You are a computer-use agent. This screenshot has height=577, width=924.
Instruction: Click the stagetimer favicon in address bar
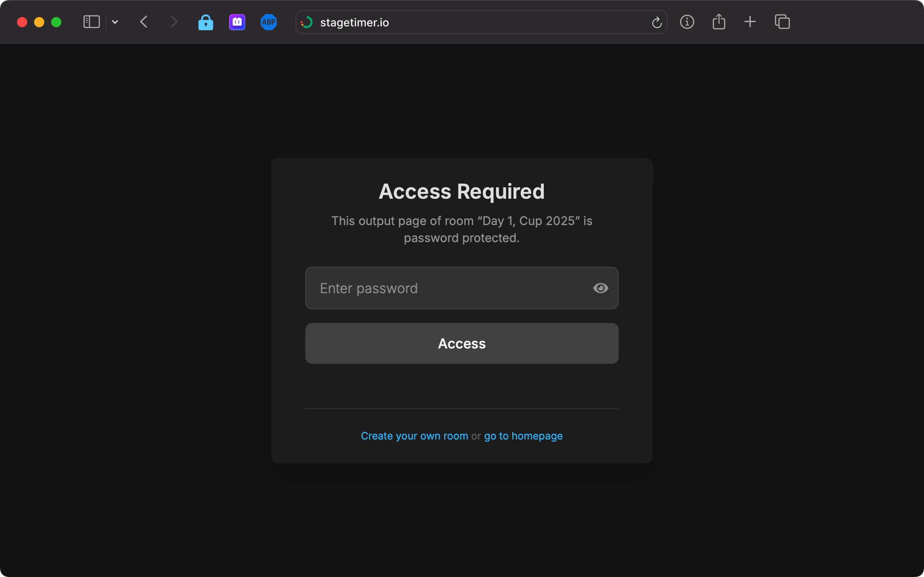pos(307,22)
